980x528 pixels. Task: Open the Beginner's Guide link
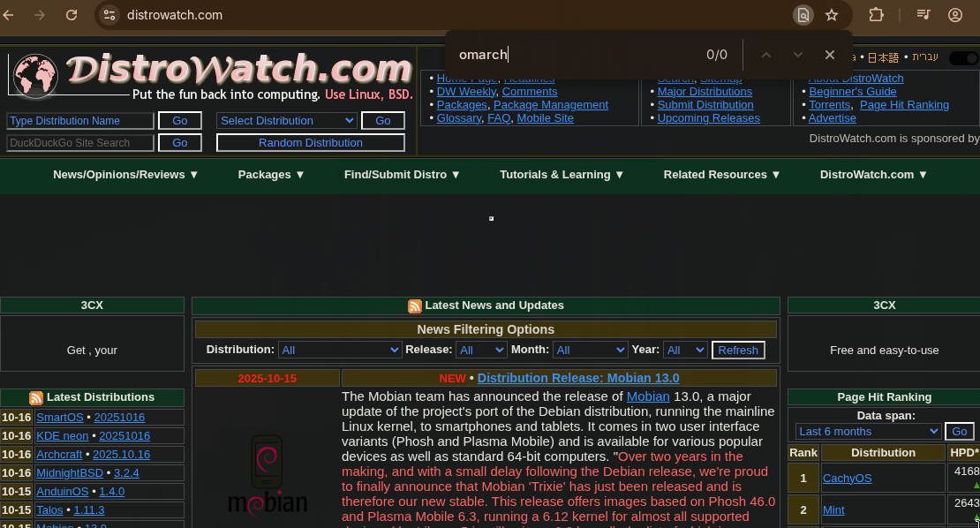(853, 92)
